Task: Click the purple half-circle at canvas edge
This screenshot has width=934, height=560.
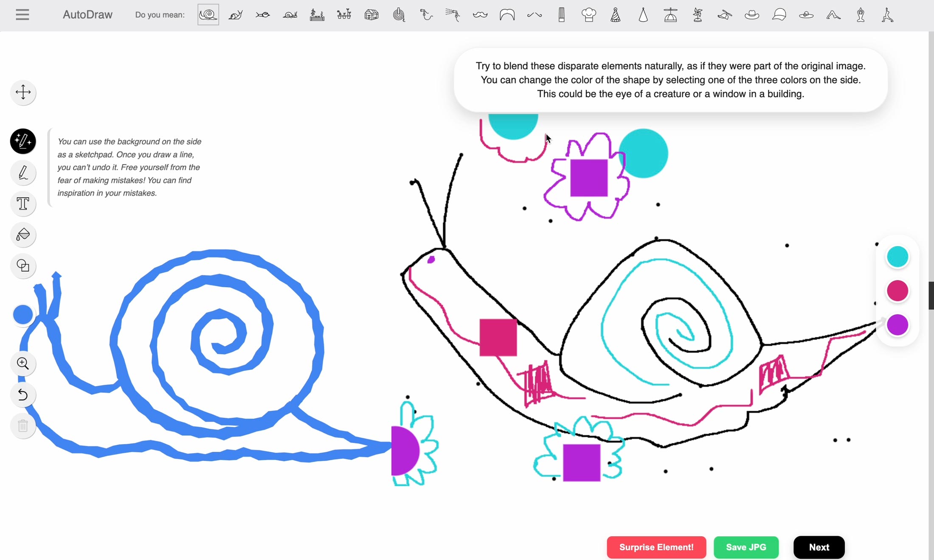Action: (x=405, y=451)
